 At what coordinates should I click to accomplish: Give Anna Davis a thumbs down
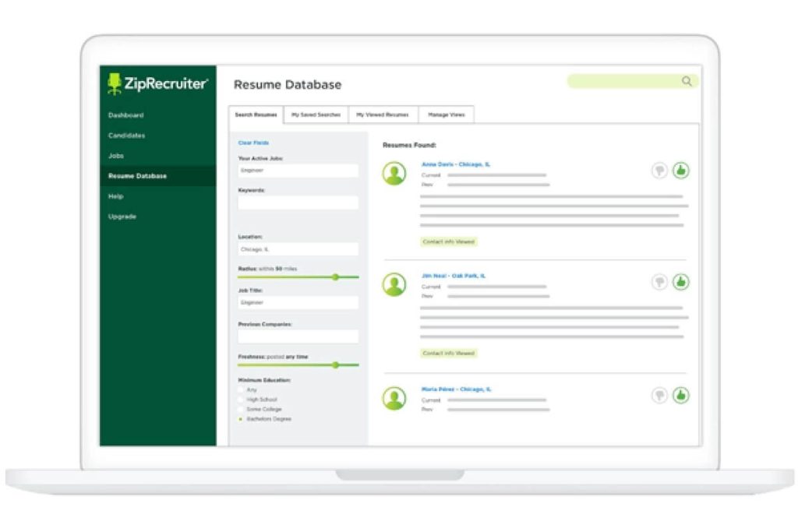click(660, 170)
